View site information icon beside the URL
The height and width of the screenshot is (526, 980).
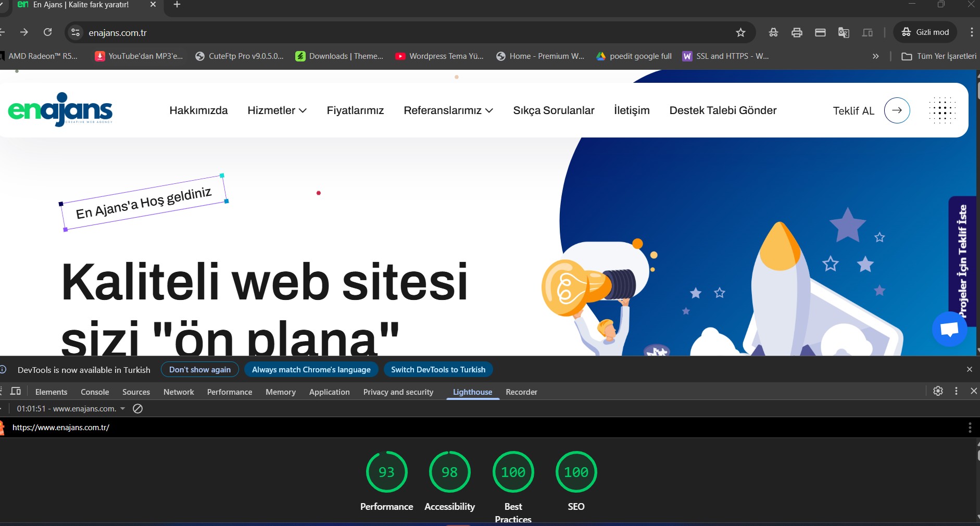coord(76,32)
